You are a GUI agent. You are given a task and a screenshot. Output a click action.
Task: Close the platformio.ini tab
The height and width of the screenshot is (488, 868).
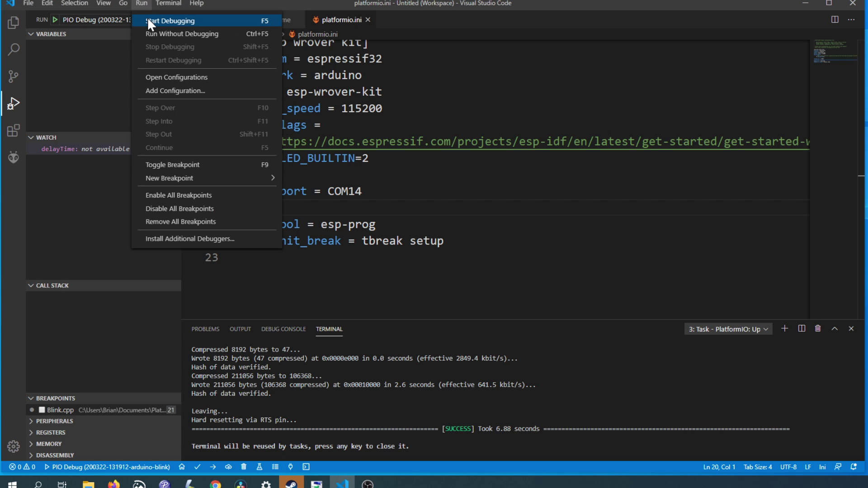pyautogui.click(x=368, y=19)
